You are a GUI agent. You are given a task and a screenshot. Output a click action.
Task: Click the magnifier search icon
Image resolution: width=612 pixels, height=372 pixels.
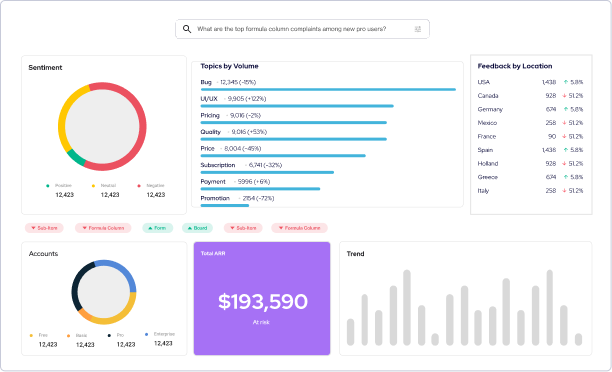point(187,29)
